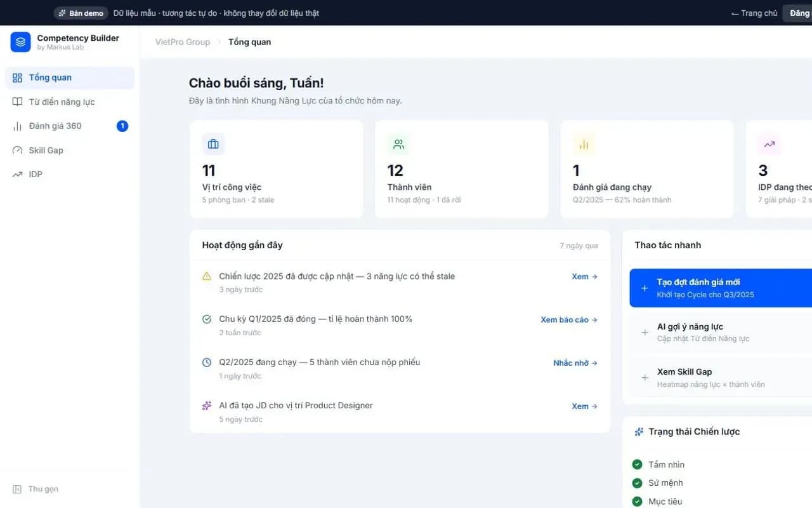Open the Skill Gap sidebar item
The height and width of the screenshot is (508, 812).
70,150
